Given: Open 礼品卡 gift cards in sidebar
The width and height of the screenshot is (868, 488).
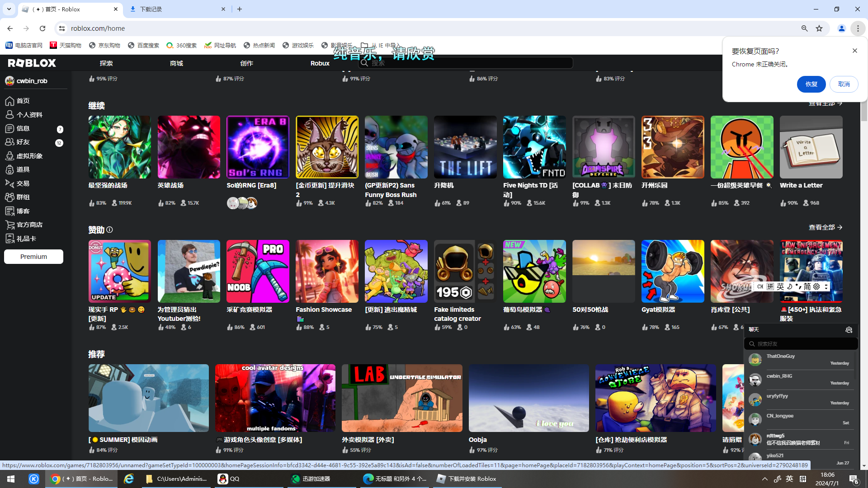Looking at the screenshot, I should (21, 239).
